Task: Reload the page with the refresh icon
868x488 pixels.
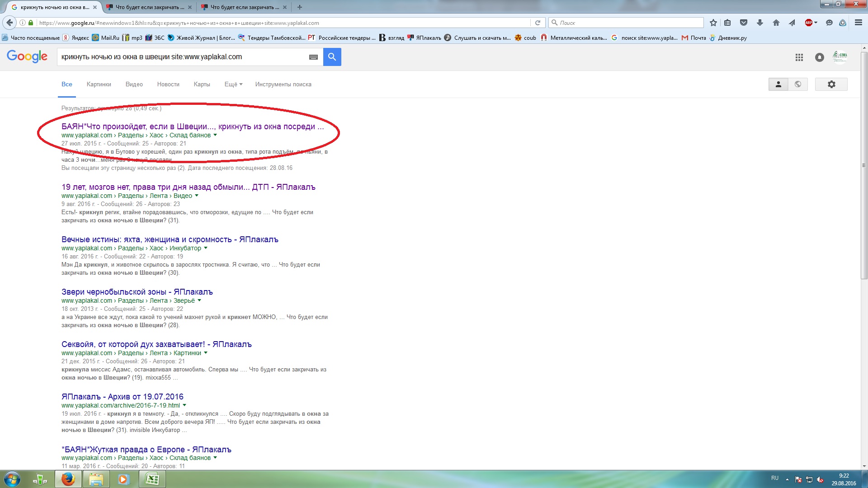Action: coord(538,23)
